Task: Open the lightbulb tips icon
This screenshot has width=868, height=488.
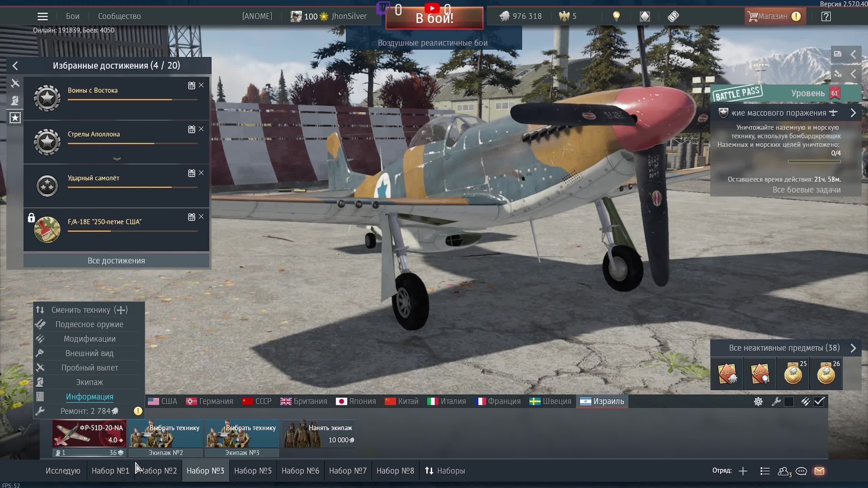Action: [616, 16]
